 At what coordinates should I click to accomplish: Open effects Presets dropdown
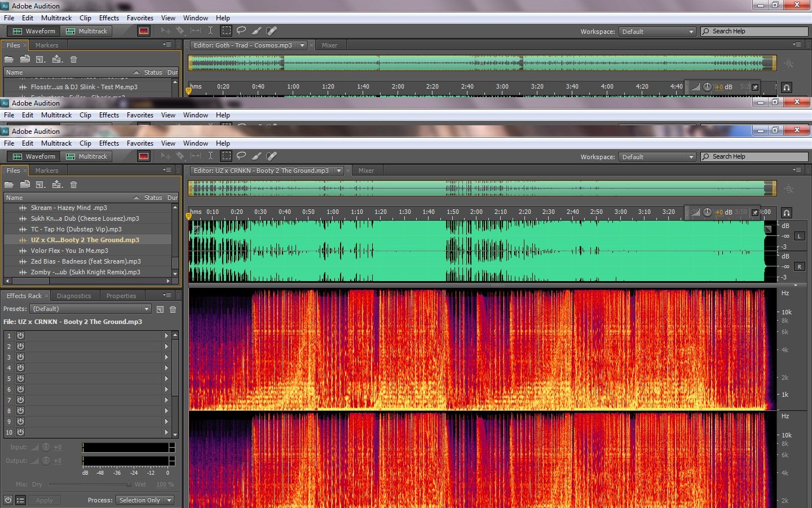coord(91,309)
